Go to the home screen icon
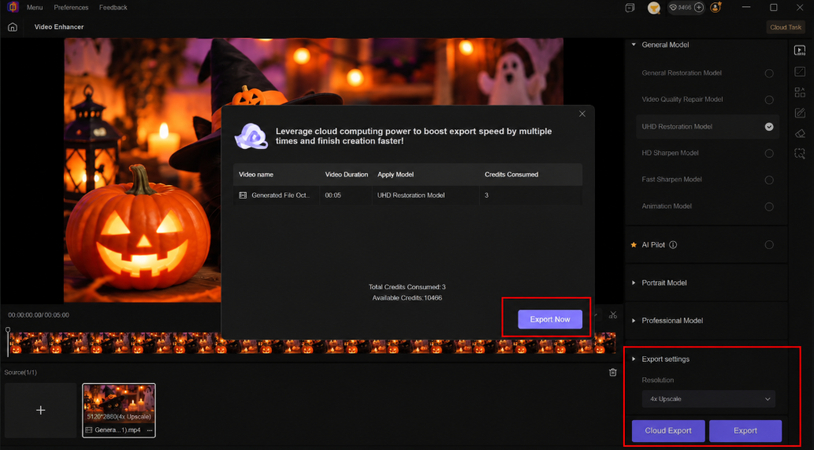 click(12, 27)
